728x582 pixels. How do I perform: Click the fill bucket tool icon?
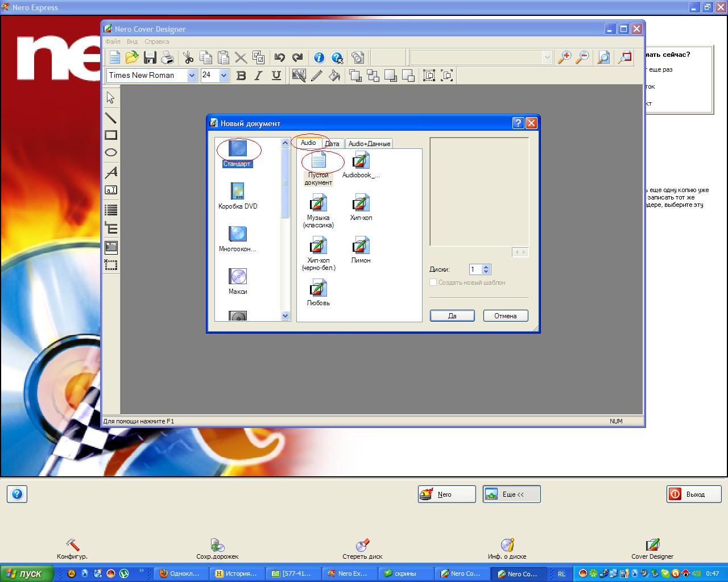pos(334,75)
